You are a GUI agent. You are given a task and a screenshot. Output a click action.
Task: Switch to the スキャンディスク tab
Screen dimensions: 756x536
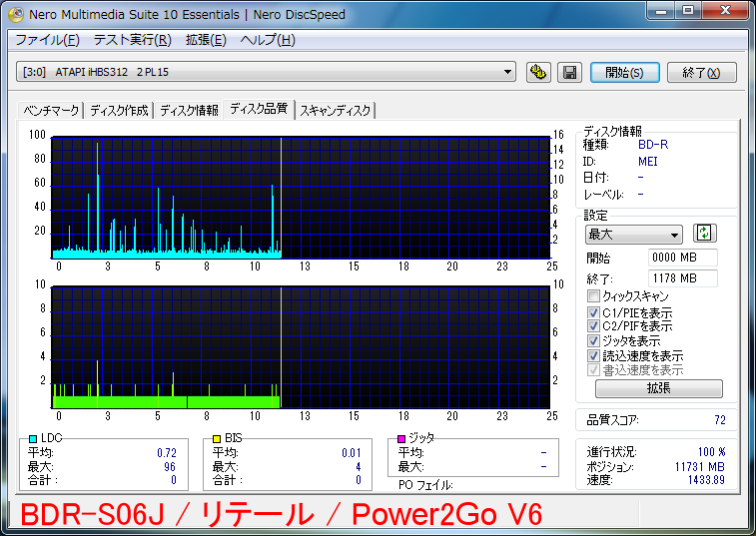tap(336, 111)
